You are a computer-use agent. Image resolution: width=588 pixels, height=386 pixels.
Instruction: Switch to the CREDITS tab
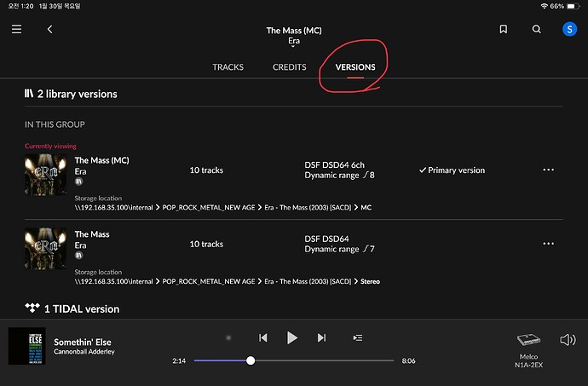[x=290, y=67]
